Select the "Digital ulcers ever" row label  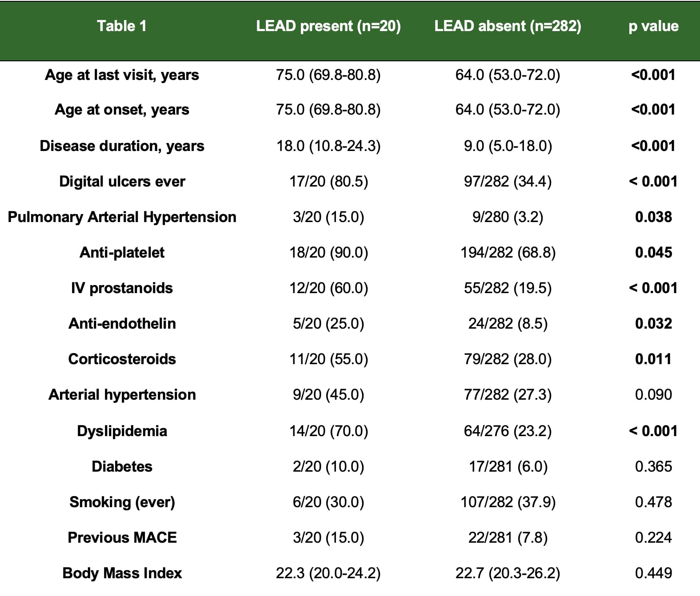(x=122, y=182)
